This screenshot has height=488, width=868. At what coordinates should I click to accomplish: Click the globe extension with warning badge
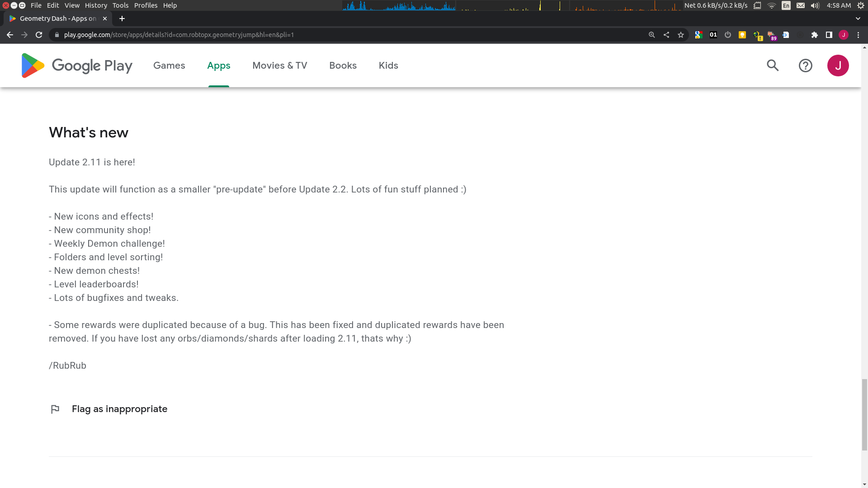(757, 36)
